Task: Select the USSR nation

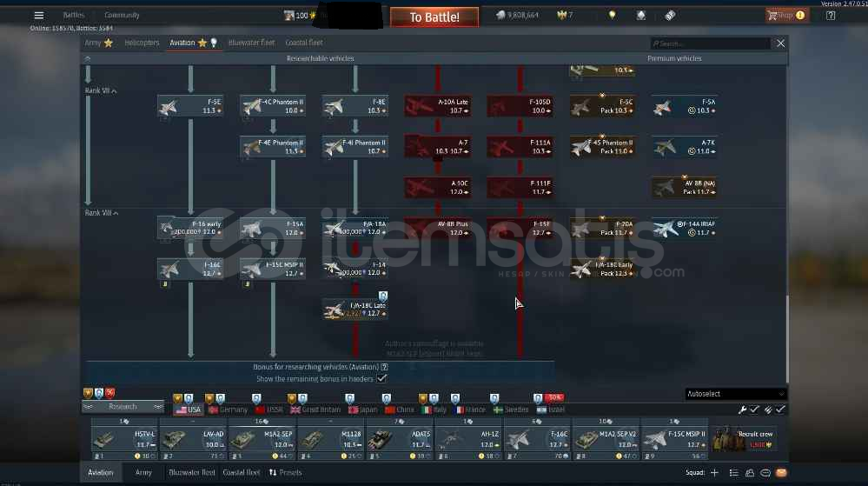Action: 269,409
